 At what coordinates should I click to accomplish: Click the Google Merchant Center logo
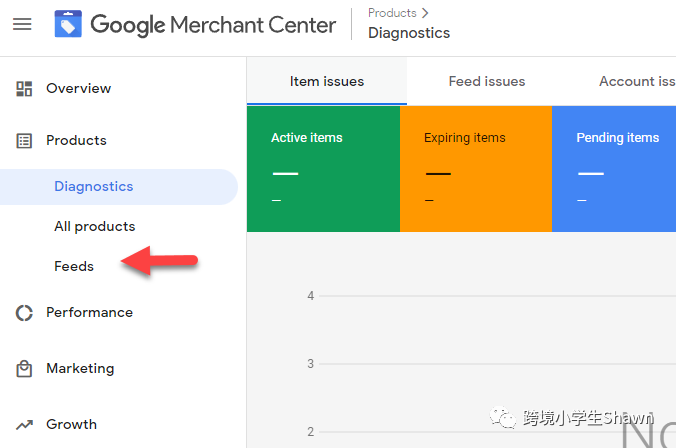68,24
